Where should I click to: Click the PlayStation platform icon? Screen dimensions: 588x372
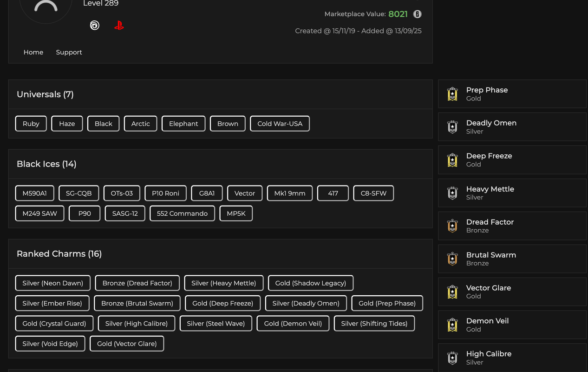point(119,25)
